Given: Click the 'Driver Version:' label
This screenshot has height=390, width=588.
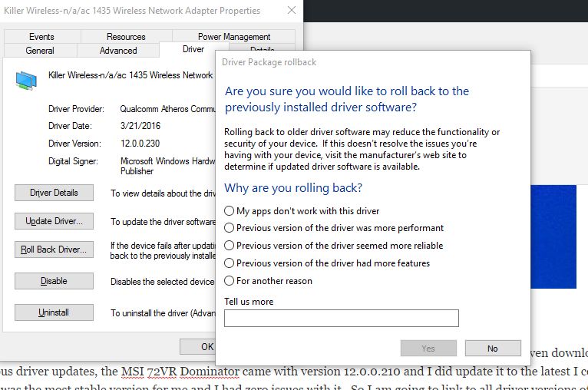Looking at the screenshot, I should coord(74,144).
